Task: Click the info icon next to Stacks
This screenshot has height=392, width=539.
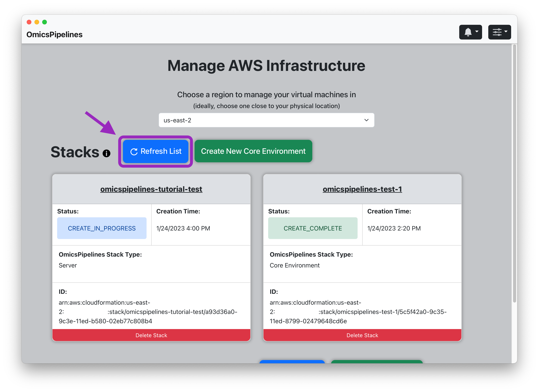Action: click(x=106, y=153)
